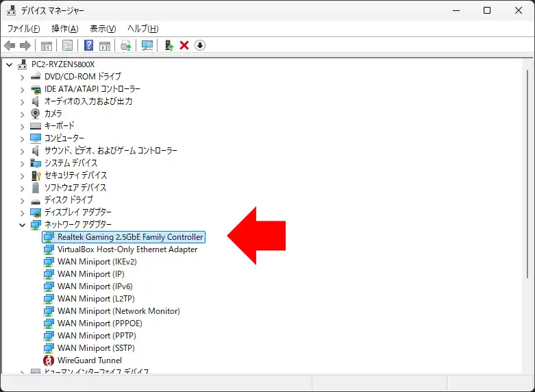Open the 操作(A) menu

pos(64,29)
